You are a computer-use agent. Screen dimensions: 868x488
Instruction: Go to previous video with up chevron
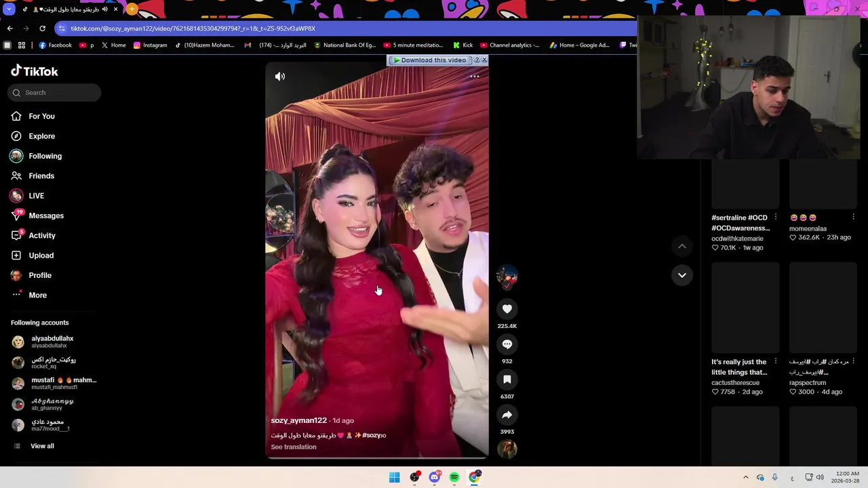click(x=682, y=246)
